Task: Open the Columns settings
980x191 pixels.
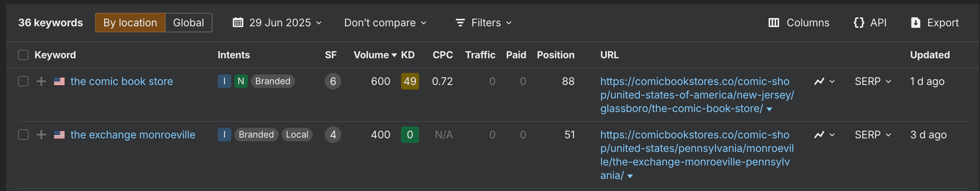Action: click(x=799, y=22)
